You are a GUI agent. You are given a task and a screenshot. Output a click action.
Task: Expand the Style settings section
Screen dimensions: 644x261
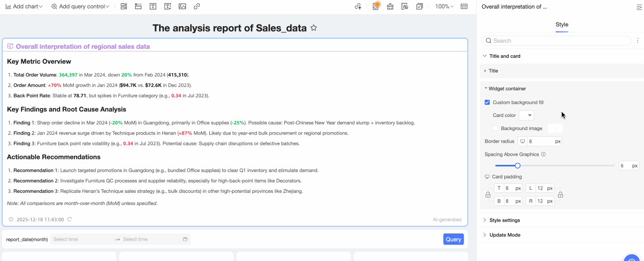click(x=504, y=220)
